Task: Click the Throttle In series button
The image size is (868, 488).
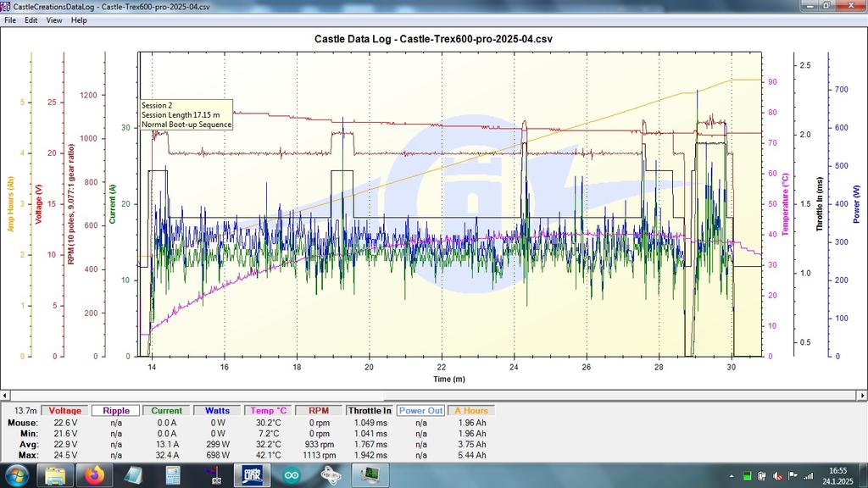Action: click(x=370, y=410)
